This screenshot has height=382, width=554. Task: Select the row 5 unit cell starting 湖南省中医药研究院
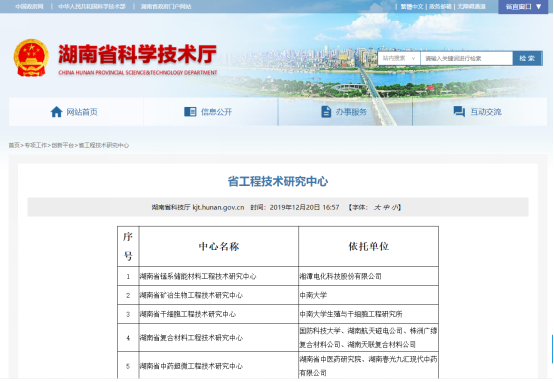tap(369, 366)
